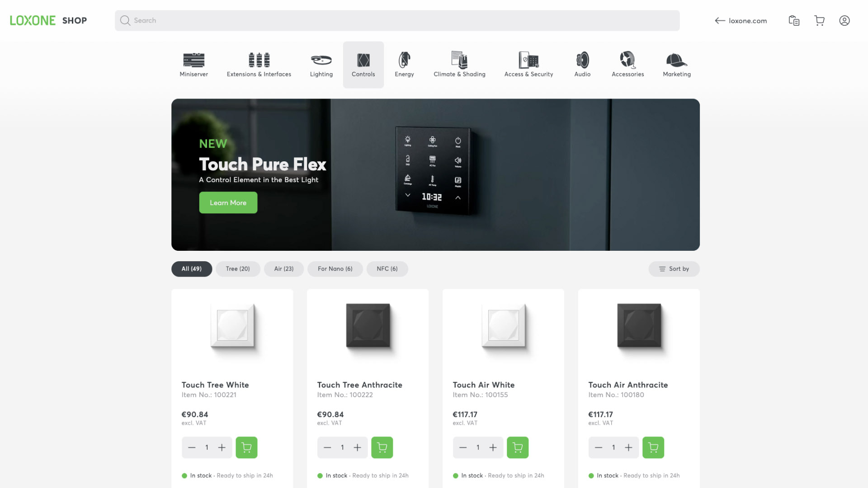This screenshot has width=868, height=488.
Task: Click the Search input field
Action: [397, 21]
